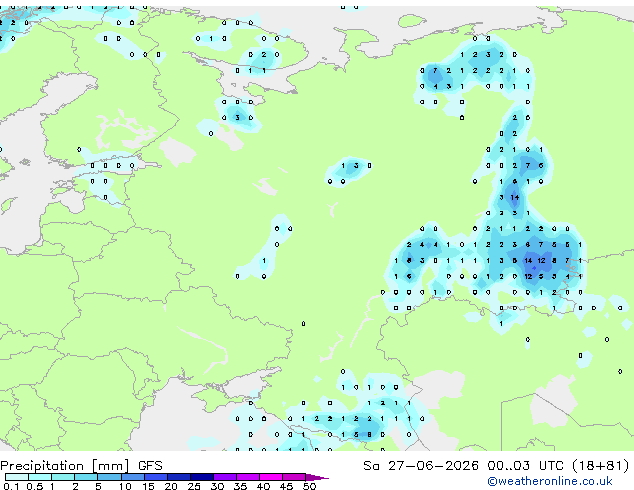634x490 pixels.
Task: Click the legend label 10
Action: 125,486
